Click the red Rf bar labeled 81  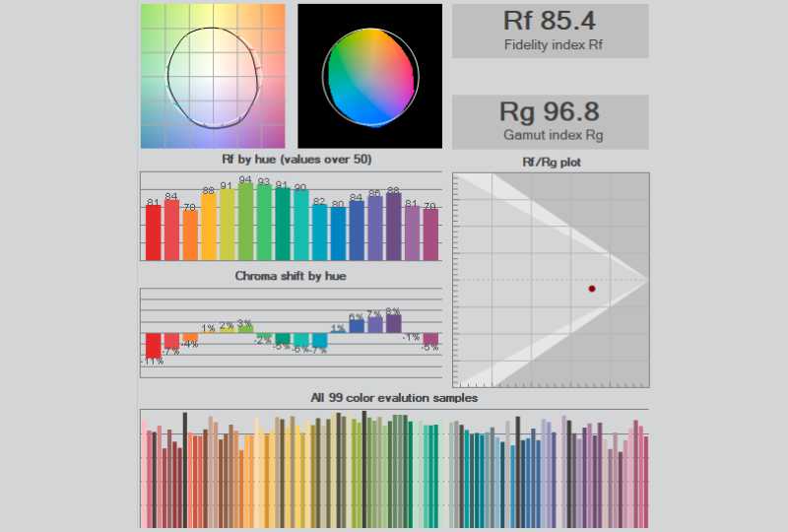(153, 232)
